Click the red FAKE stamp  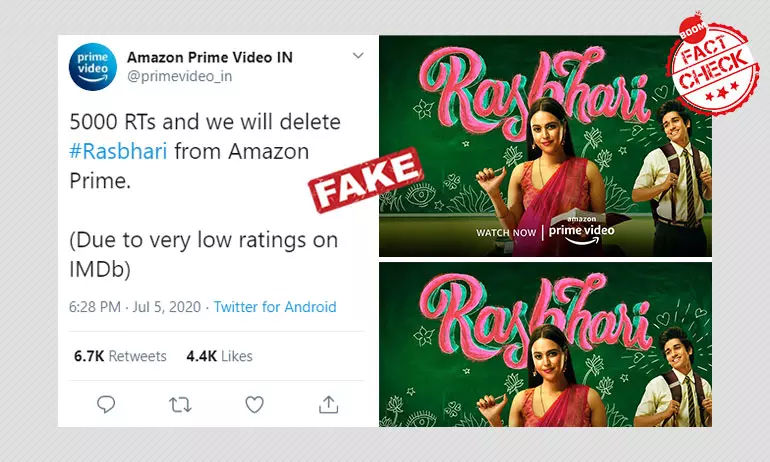click(365, 180)
